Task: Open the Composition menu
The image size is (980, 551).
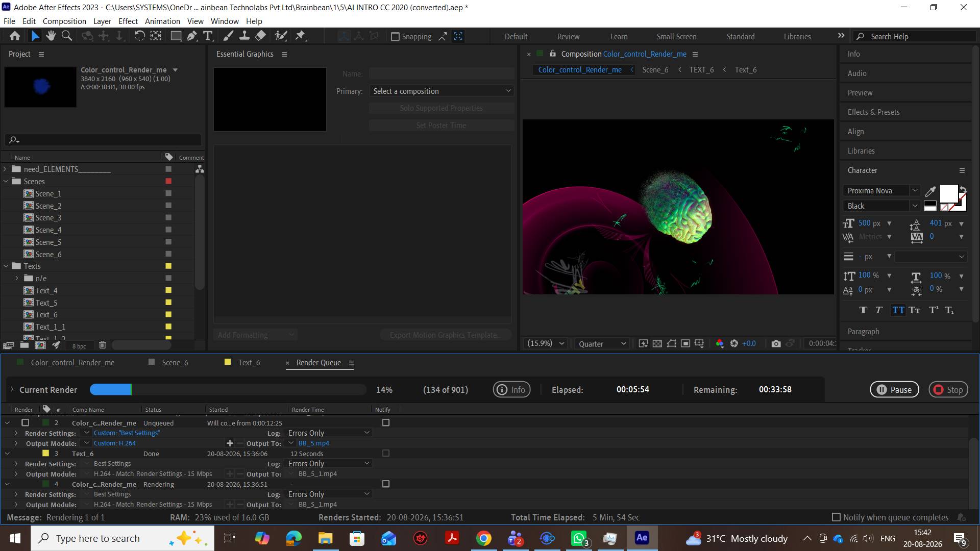Action: [x=64, y=21]
